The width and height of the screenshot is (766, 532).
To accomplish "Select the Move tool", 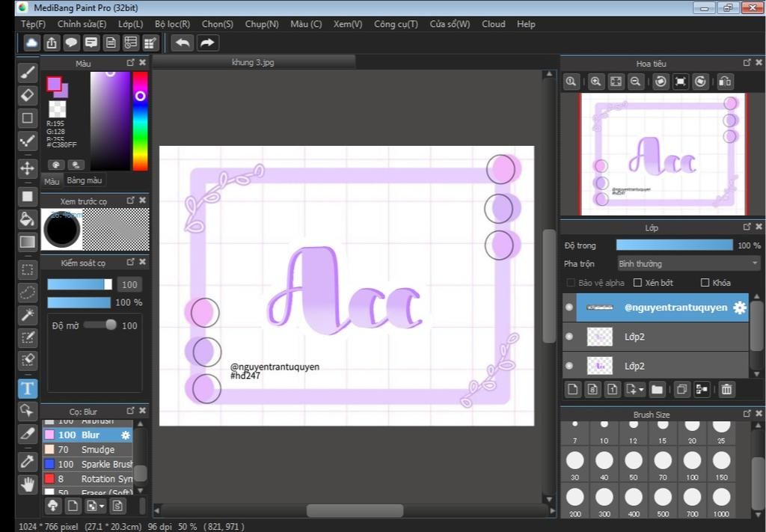I will [x=28, y=168].
